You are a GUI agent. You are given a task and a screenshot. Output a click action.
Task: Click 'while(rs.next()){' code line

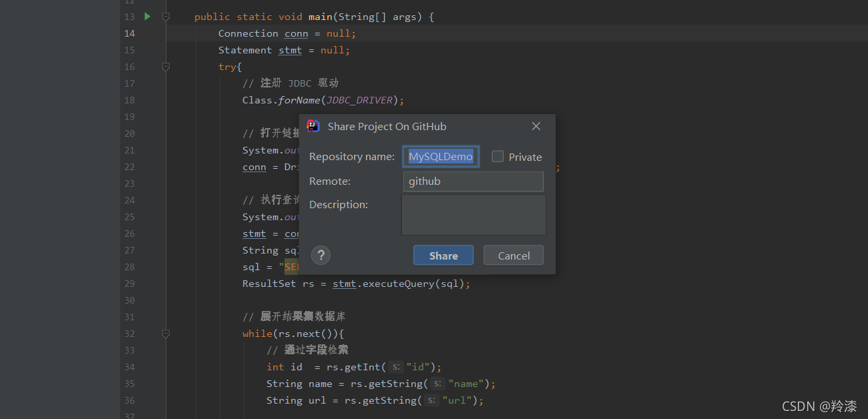tap(293, 334)
